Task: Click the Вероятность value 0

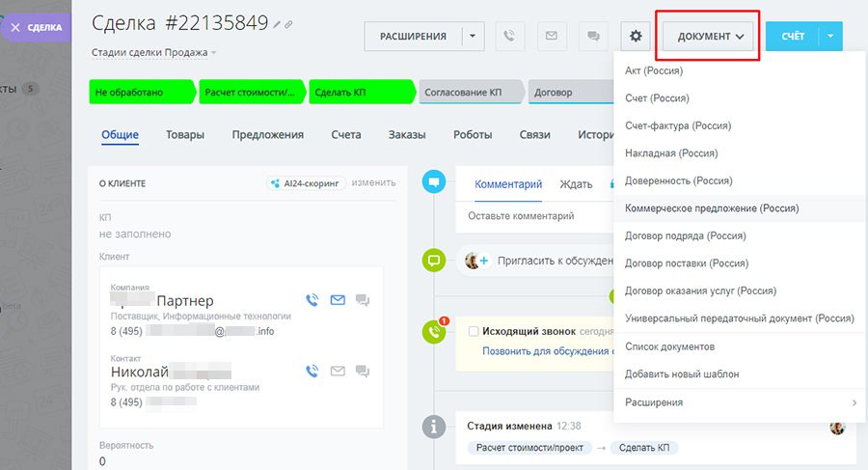Action: click(102, 461)
